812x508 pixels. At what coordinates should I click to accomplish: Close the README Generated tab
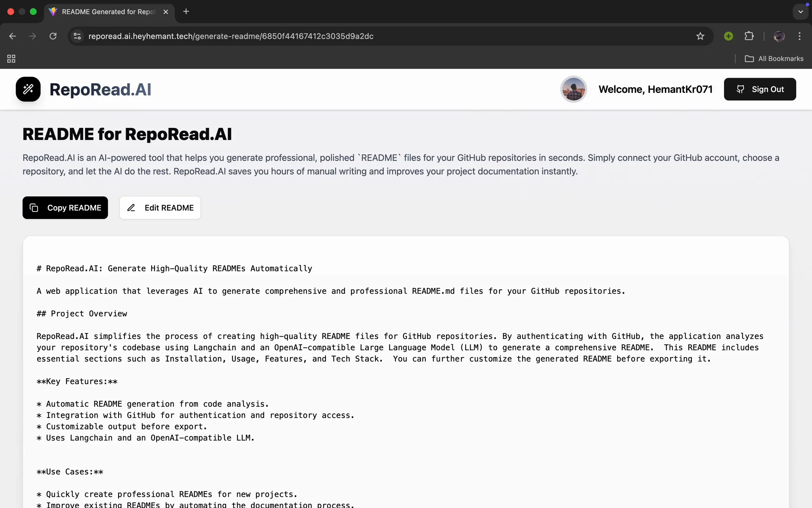(166, 12)
